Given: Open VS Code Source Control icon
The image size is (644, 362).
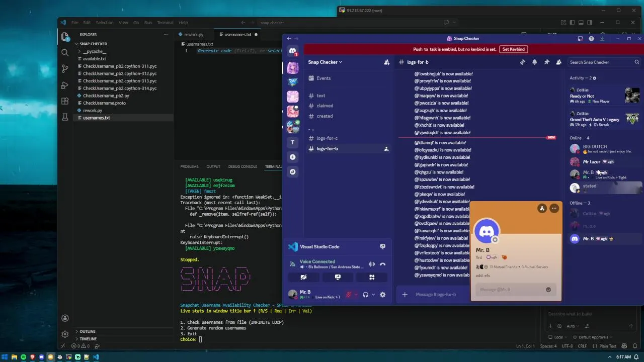Looking at the screenshot, I should tap(65, 68).
